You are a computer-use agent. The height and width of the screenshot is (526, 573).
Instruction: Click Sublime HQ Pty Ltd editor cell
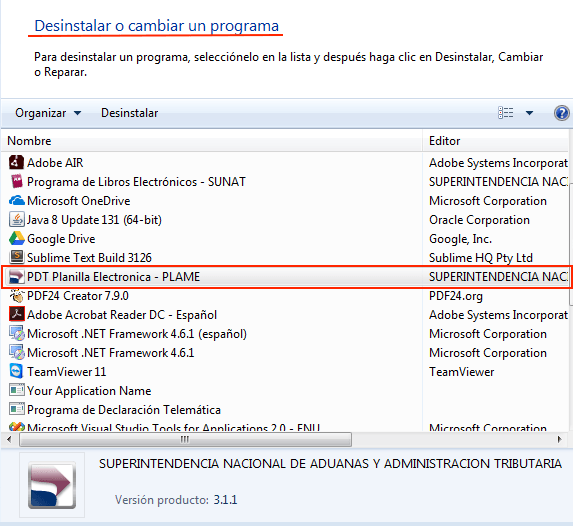[x=481, y=258]
